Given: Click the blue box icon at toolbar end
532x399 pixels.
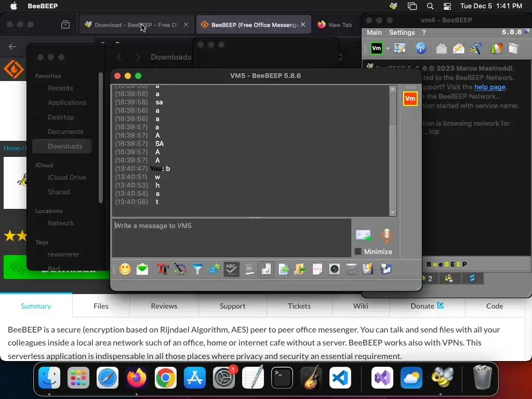Looking at the screenshot, I should tap(386, 270).
